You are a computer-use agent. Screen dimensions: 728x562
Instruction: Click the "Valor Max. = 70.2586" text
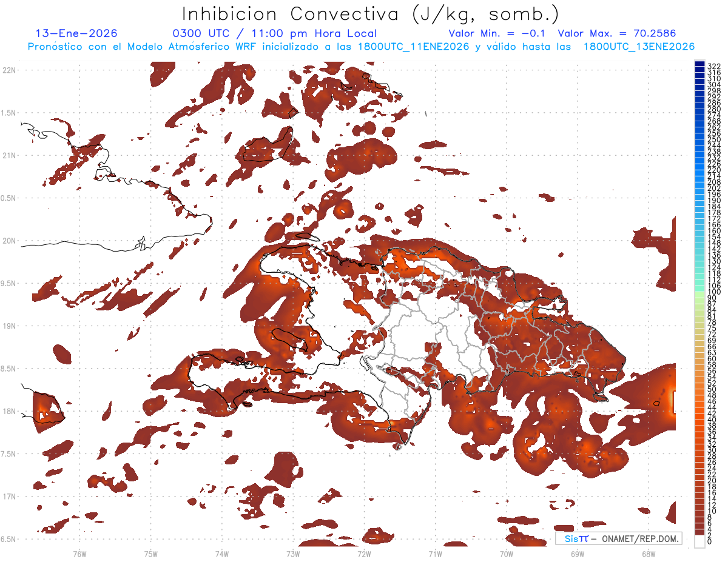point(617,33)
